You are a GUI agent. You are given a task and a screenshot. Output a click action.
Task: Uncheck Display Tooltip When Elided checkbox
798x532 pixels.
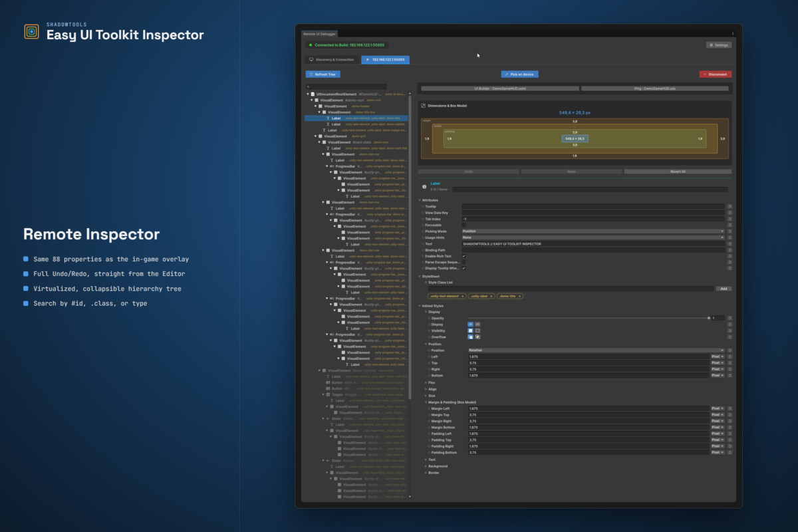(464, 268)
